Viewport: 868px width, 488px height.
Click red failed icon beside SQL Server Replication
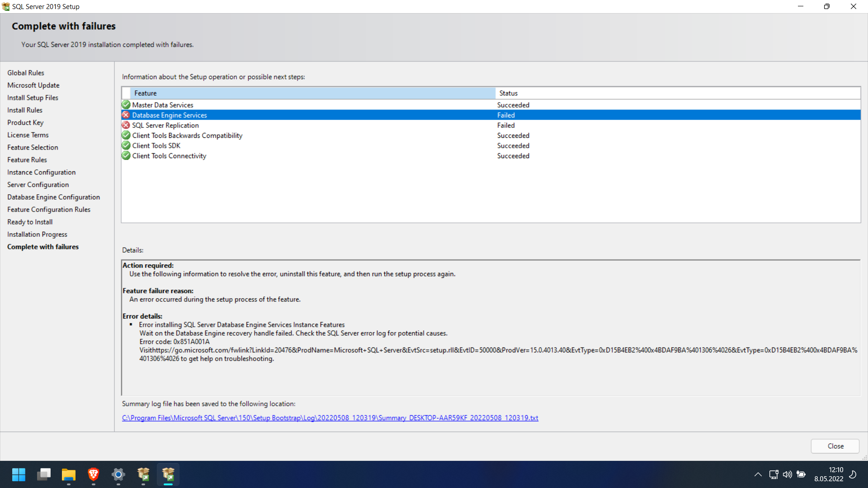click(x=126, y=125)
